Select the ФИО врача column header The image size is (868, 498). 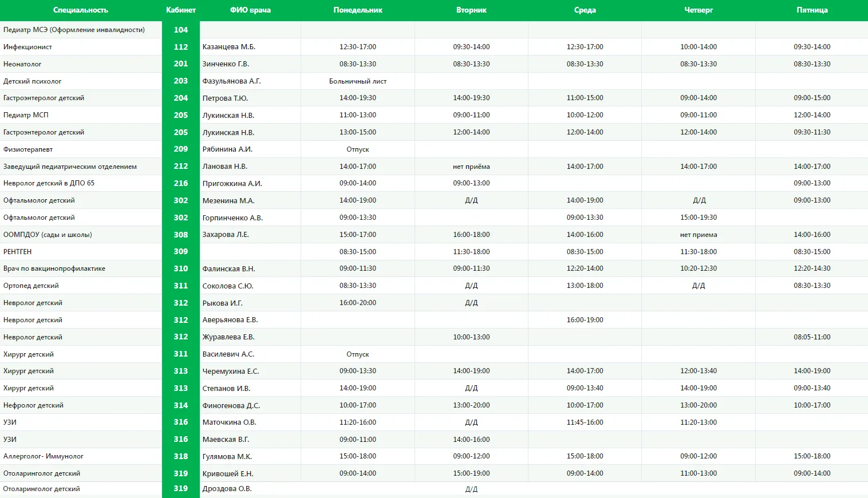coord(250,10)
